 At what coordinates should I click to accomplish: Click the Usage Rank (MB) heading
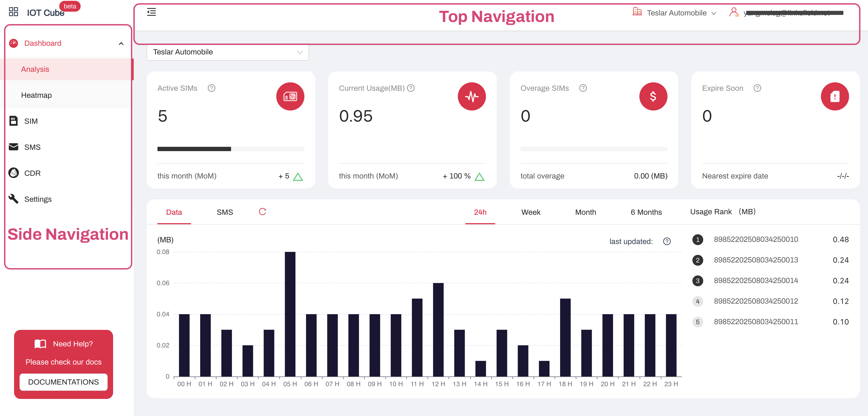pos(723,212)
